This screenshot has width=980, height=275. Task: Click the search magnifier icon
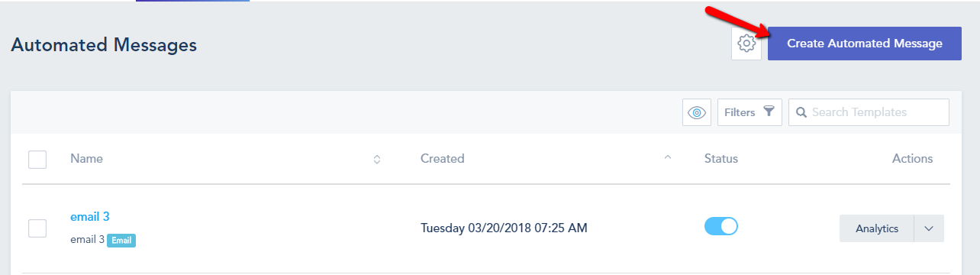[801, 112]
